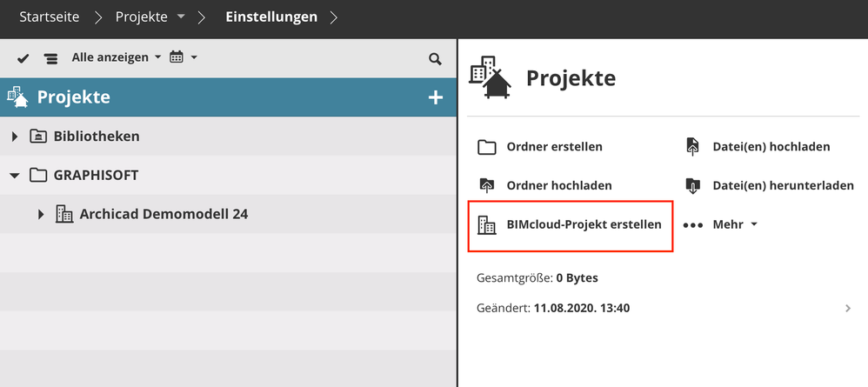Select the Projekte header row

tap(228, 97)
